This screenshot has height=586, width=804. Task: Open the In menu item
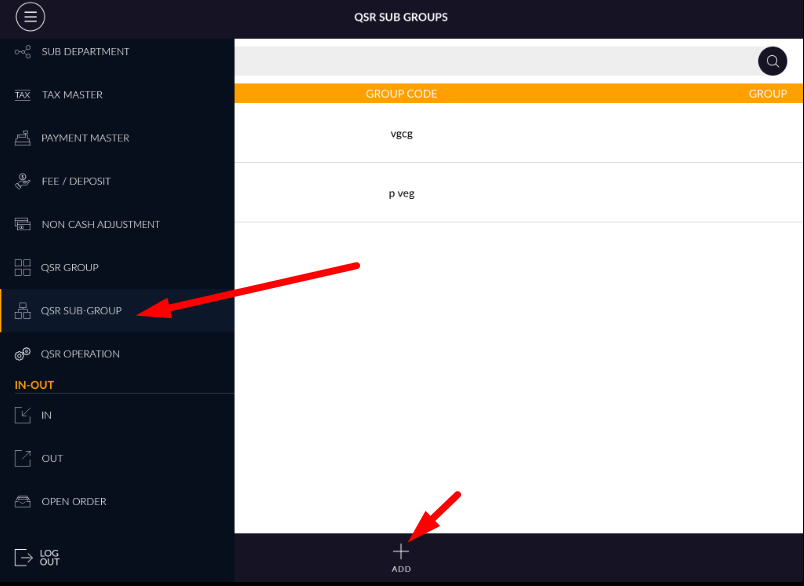click(x=46, y=415)
